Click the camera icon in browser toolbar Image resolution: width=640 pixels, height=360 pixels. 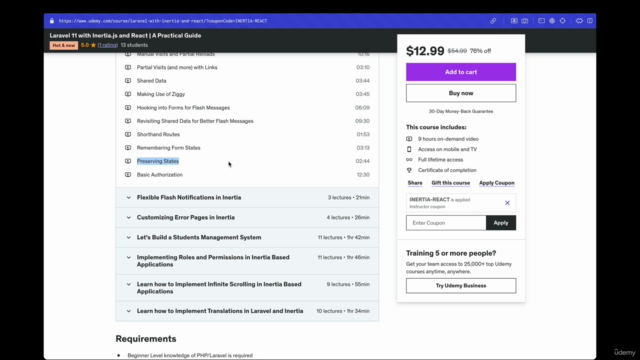click(x=524, y=21)
